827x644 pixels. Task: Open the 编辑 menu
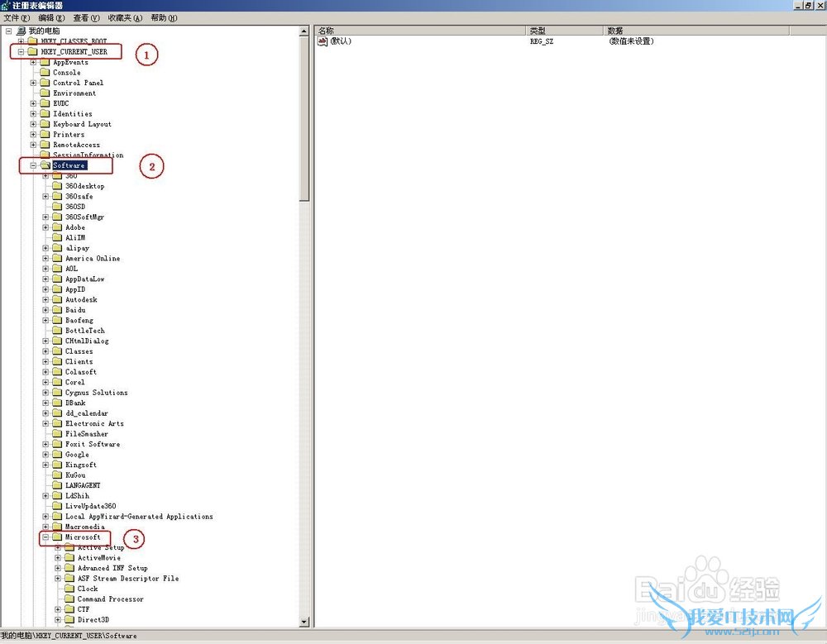pos(51,18)
